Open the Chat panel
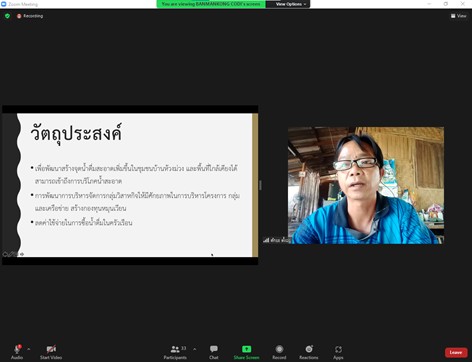 point(214,352)
